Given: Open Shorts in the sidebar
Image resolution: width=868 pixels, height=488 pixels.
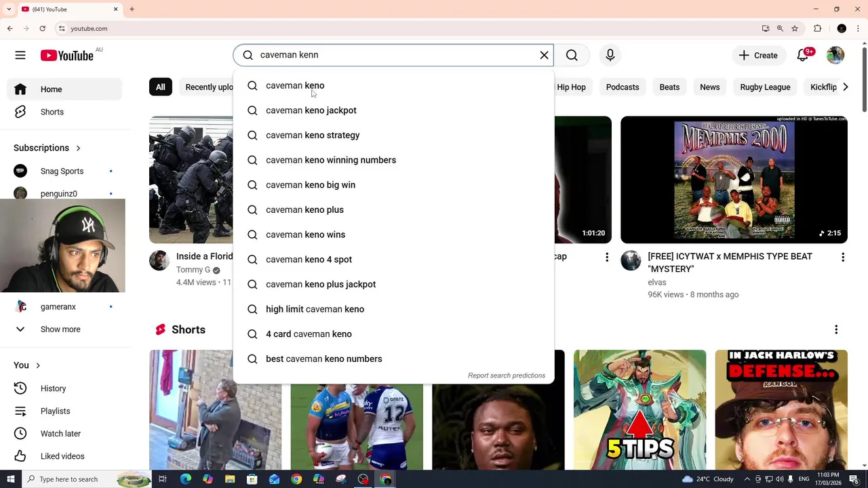Looking at the screenshot, I should click(x=65, y=112).
